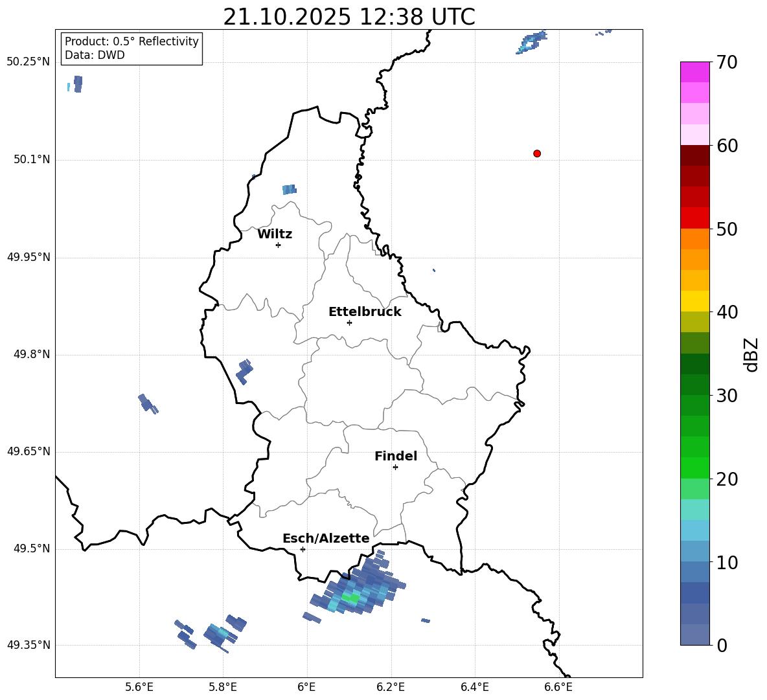The image size is (767, 700).
Task: Click the 5.8°E longitude label
Action: click(223, 687)
